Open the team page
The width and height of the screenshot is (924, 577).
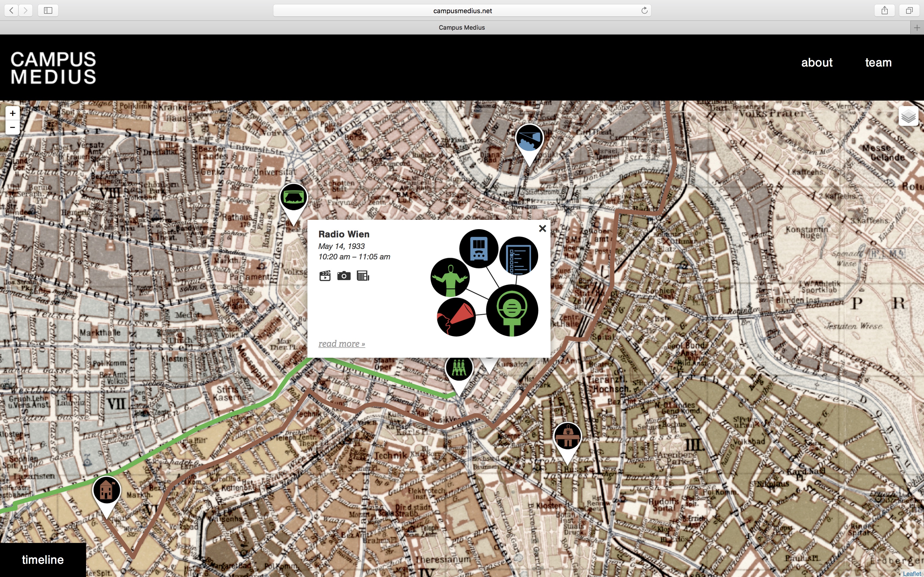878,63
